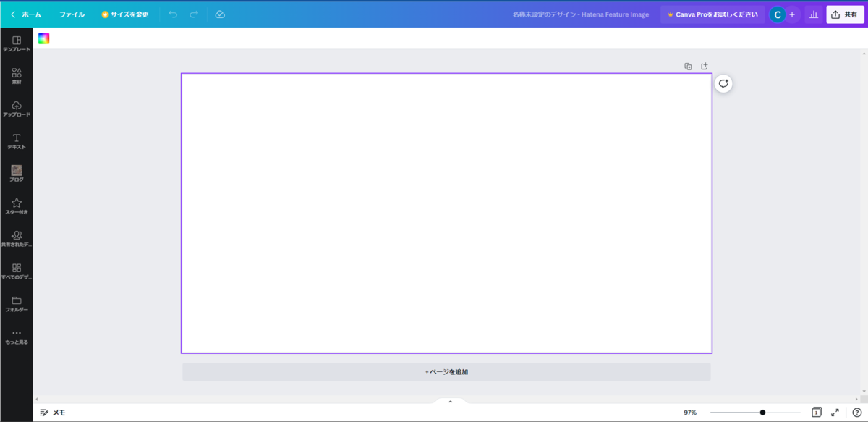Click the Undo arrow

pyautogui.click(x=173, y=14)
